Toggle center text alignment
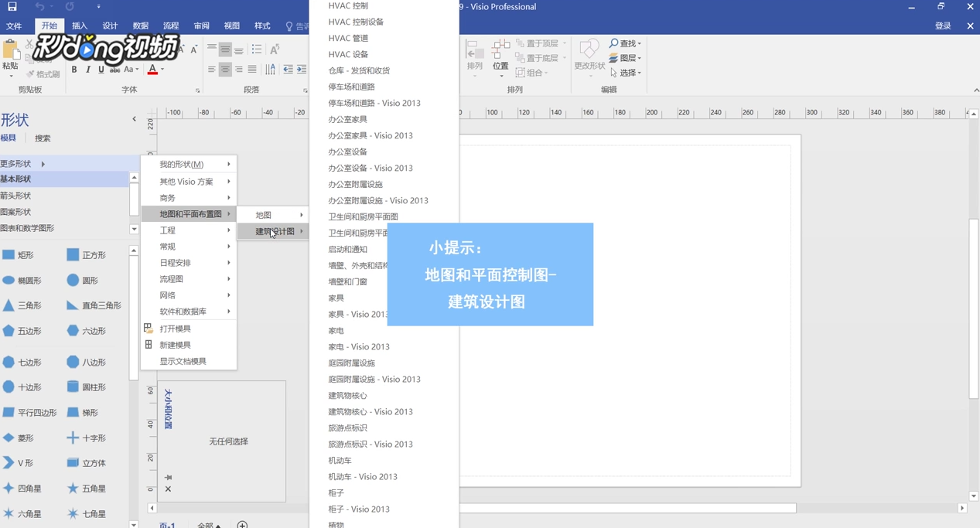The image size is (980, 528). click(225, 70)
